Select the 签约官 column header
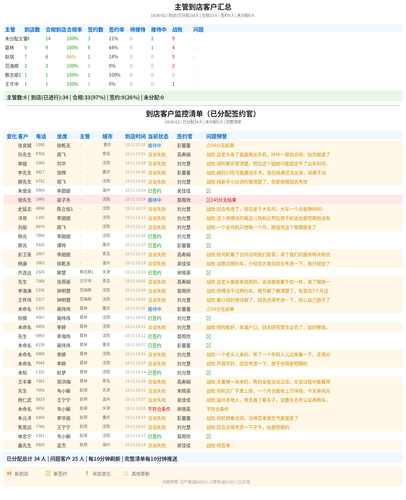Screen dimensions: 406x500 tap(185, 136)
